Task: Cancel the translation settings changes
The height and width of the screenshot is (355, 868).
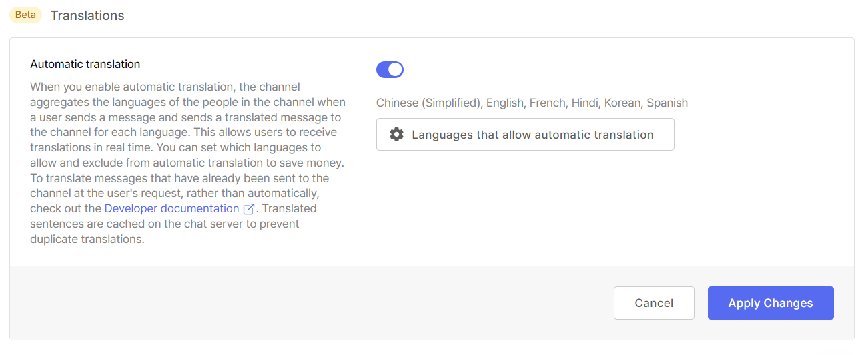Action: [654, 303]
